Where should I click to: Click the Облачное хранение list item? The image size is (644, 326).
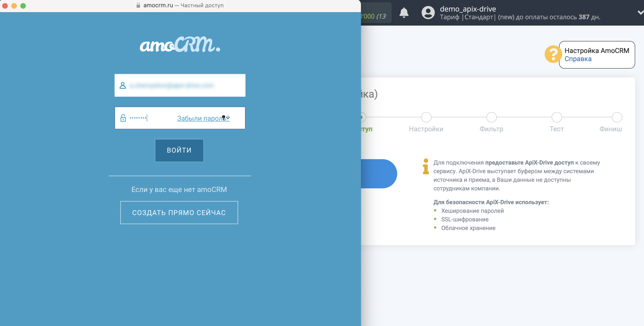click(468, 228)
